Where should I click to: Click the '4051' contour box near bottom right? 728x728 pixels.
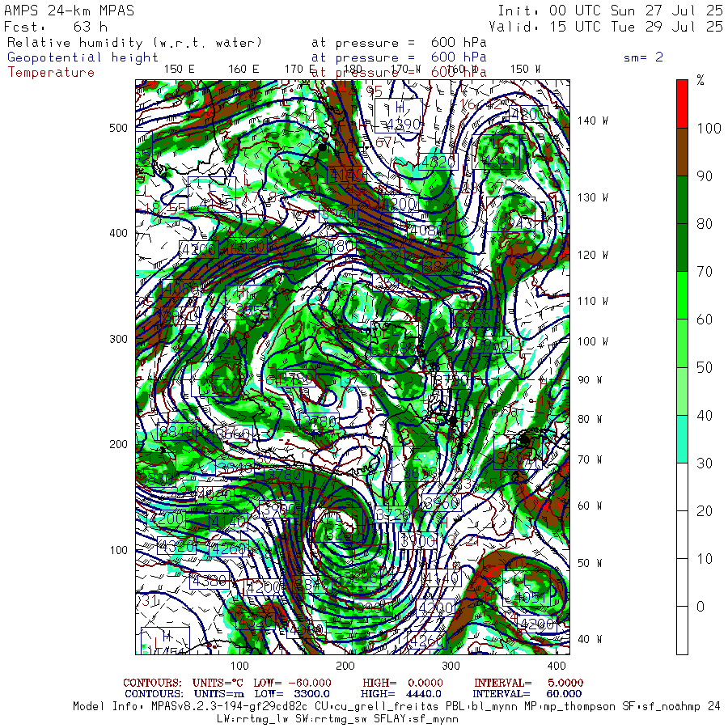[527, 588]
